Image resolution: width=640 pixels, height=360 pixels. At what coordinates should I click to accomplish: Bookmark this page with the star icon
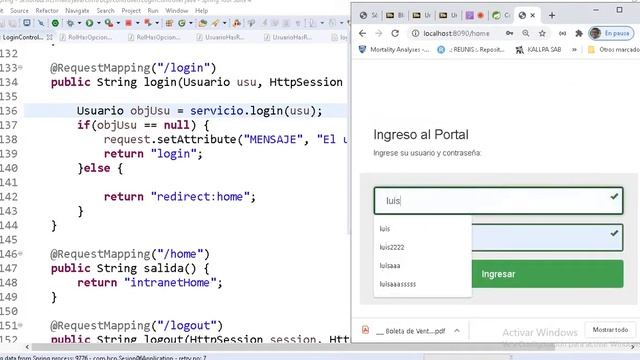(x=542, y=33)
